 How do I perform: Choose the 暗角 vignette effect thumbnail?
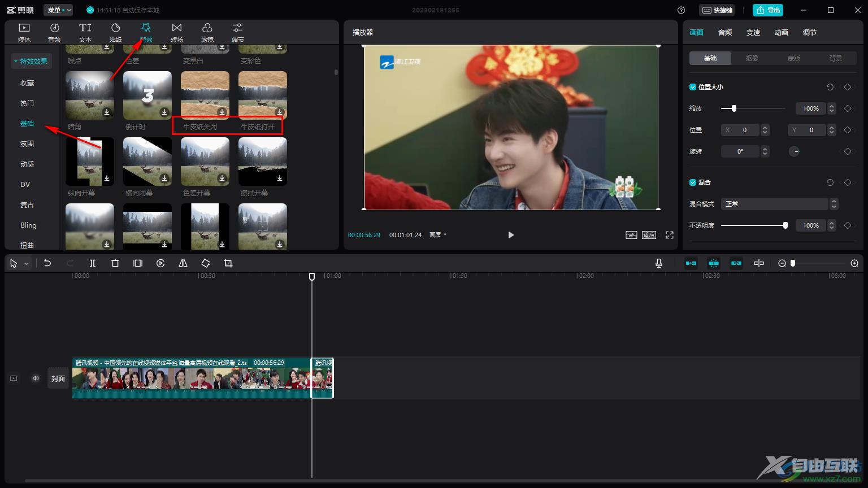(90, 95)
